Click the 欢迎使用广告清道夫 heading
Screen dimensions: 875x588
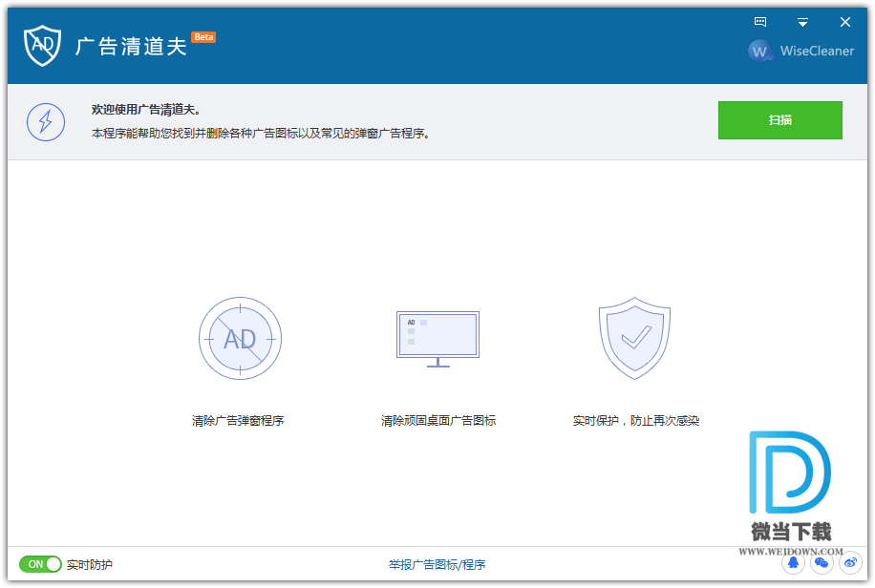(x=146, y=110)
